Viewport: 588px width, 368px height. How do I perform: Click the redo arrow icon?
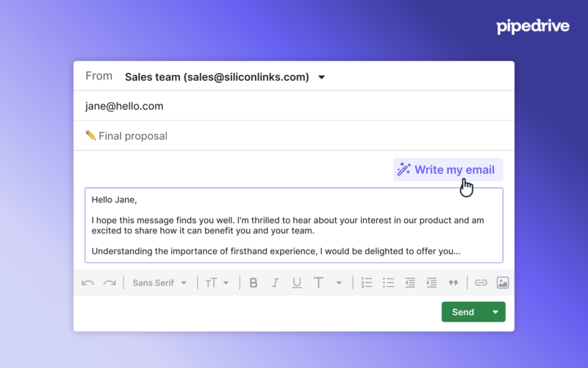[110, 283]
